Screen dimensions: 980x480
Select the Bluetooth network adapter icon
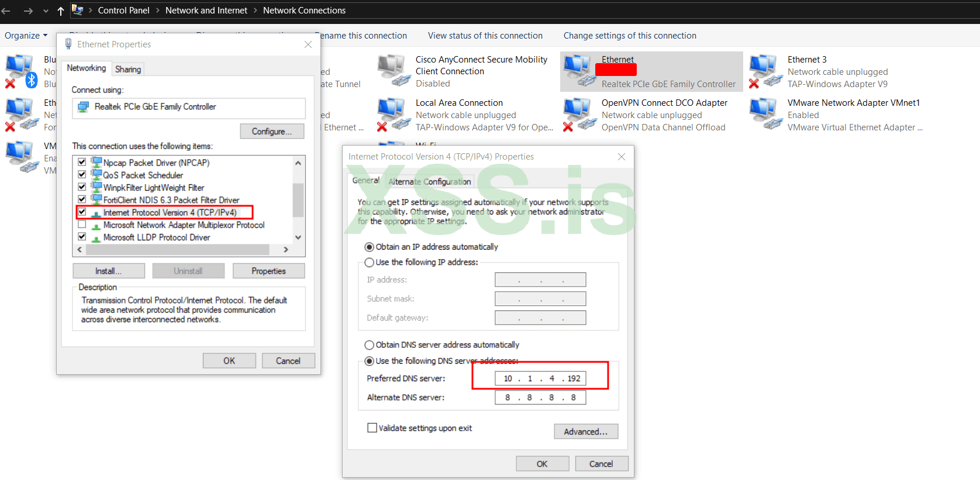[21, 71]
